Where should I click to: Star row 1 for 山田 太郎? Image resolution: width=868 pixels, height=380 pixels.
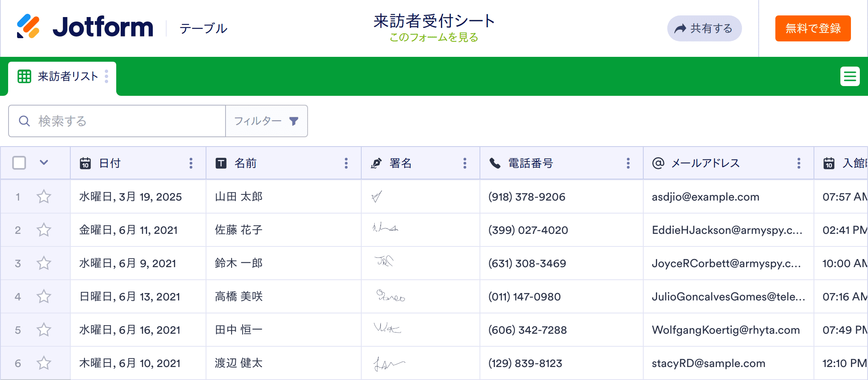(44, 197)
